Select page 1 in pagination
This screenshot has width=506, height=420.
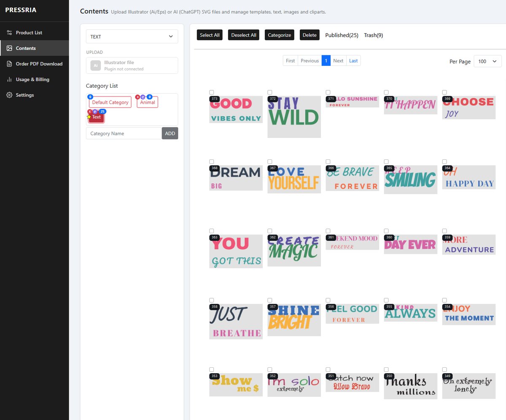[x=326, y=61]
